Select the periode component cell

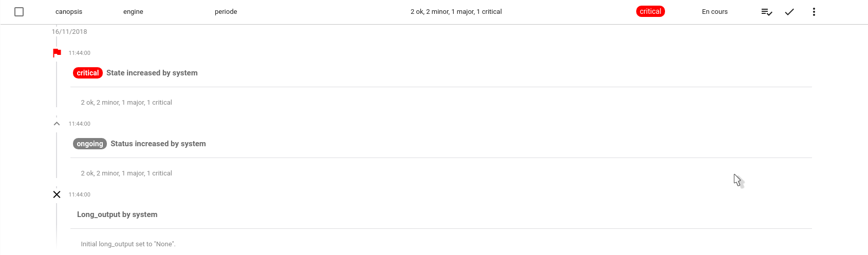(x=226, y=12)
